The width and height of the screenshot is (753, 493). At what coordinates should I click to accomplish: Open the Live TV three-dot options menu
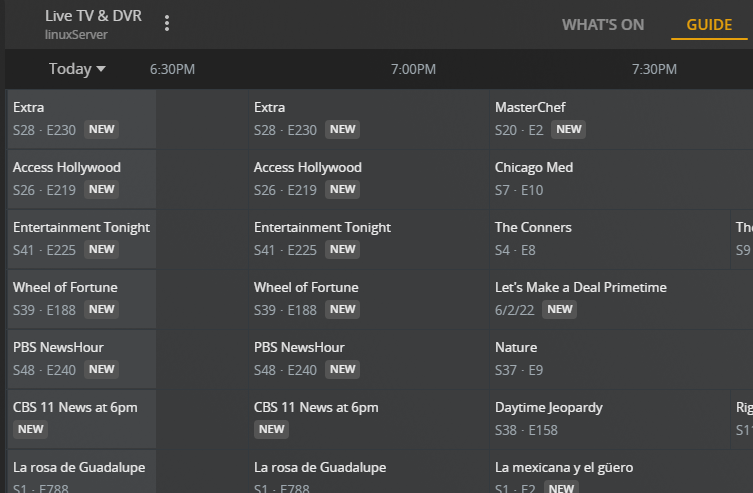coord(167,24)
